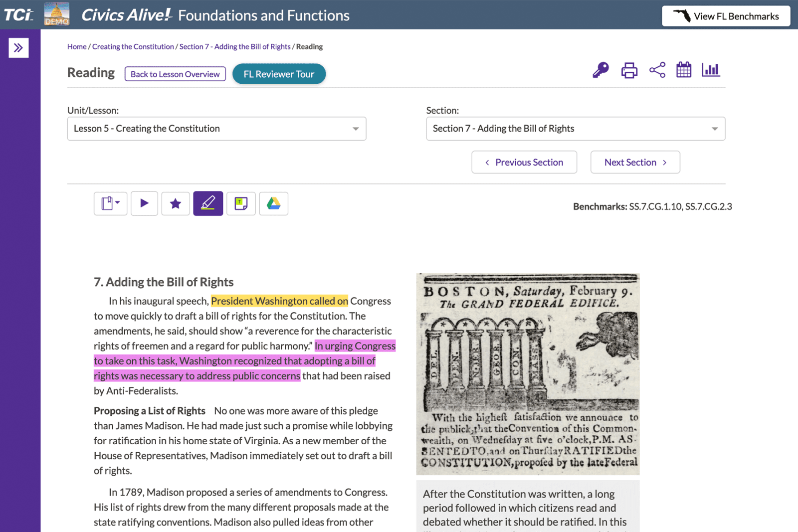The width and height of the screenshot is (798, 532).
Task: Print this reading section
Action: click(x=629, y=70)
